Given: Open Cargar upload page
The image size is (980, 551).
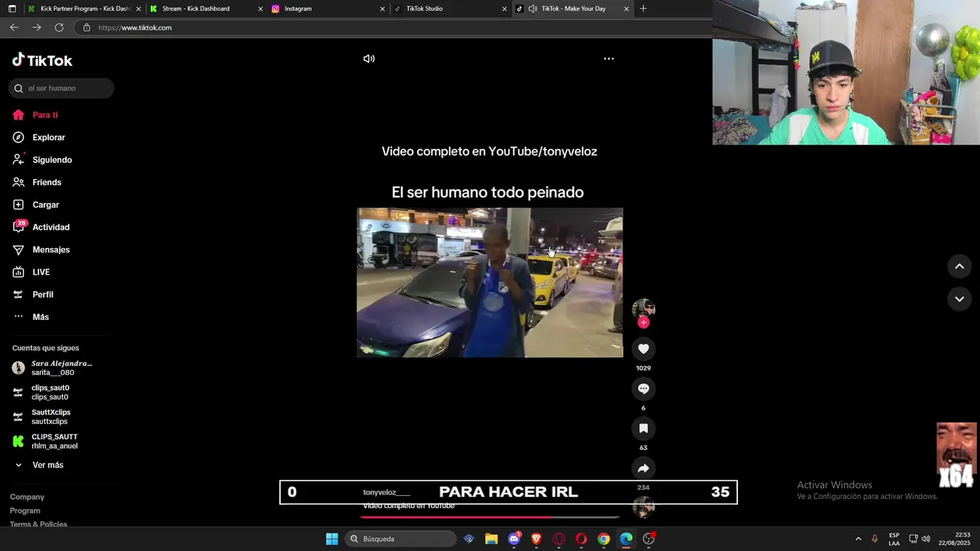Looking at the screenshot, I should coord(36,205).
